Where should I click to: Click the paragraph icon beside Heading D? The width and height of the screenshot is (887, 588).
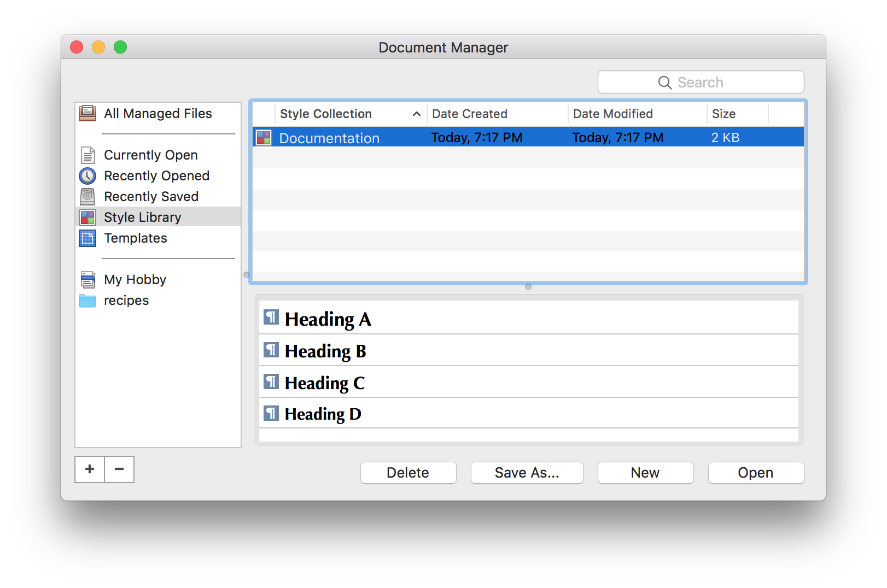pyautogui.click(x=271, y=413)
